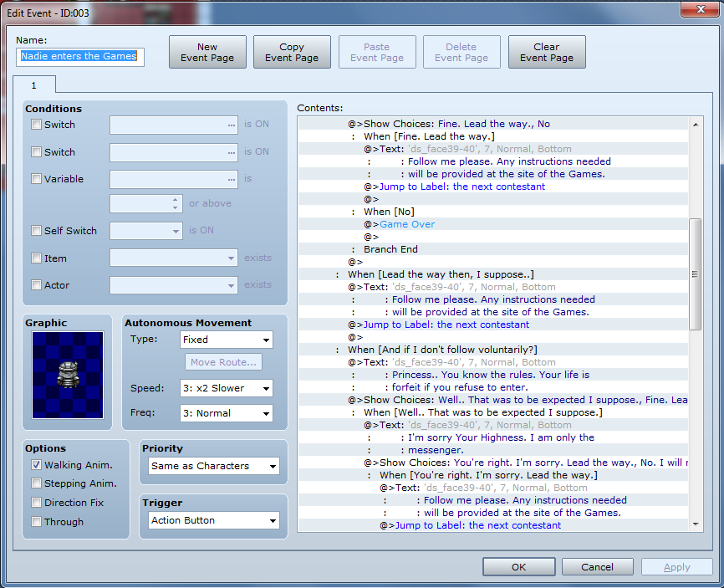Click the New Event Page button
The width and height of the screenshot is (724, 588).
[x=207, y=53]
